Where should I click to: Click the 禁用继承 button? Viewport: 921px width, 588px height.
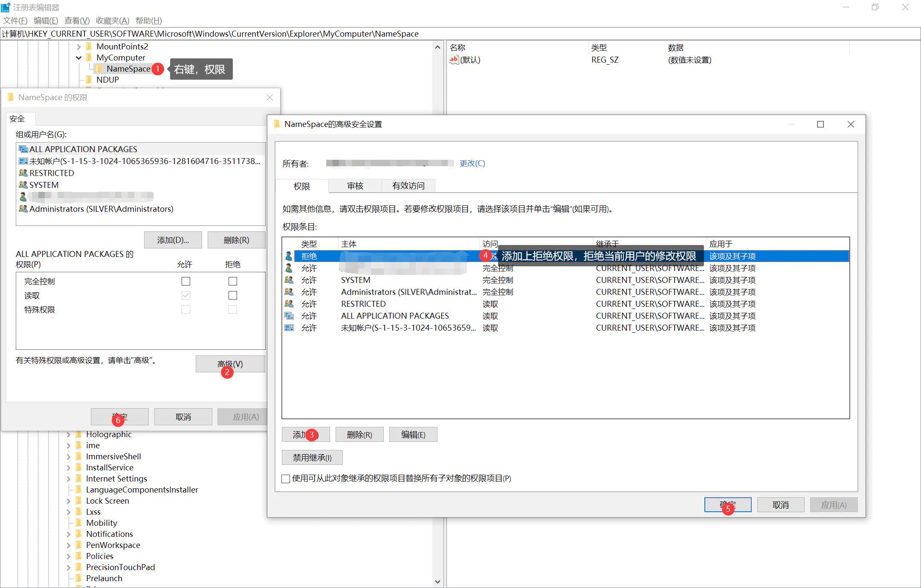(312, 458)
